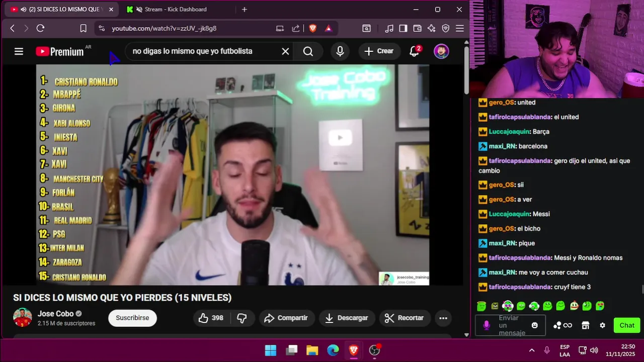
Task: Open Microsoft Edge from taskbar
Action: click(x=333, y=350)
